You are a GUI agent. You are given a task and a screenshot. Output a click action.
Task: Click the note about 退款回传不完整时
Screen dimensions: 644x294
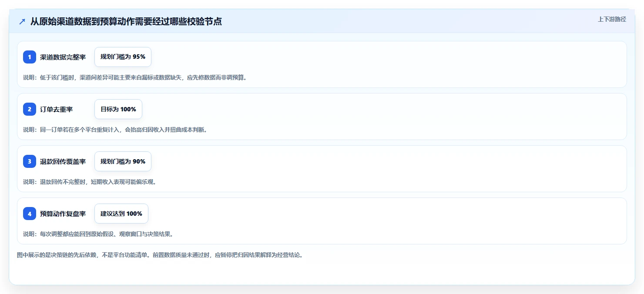coord(90,182)
